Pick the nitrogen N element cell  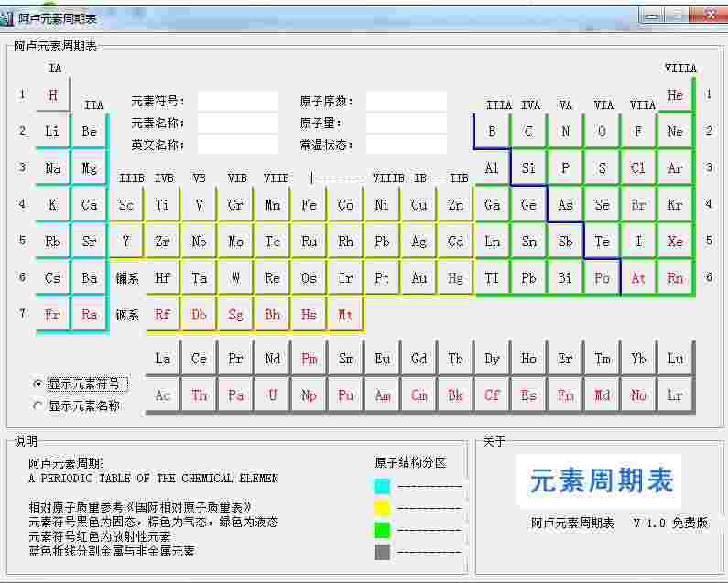click(x=566, y=132)
